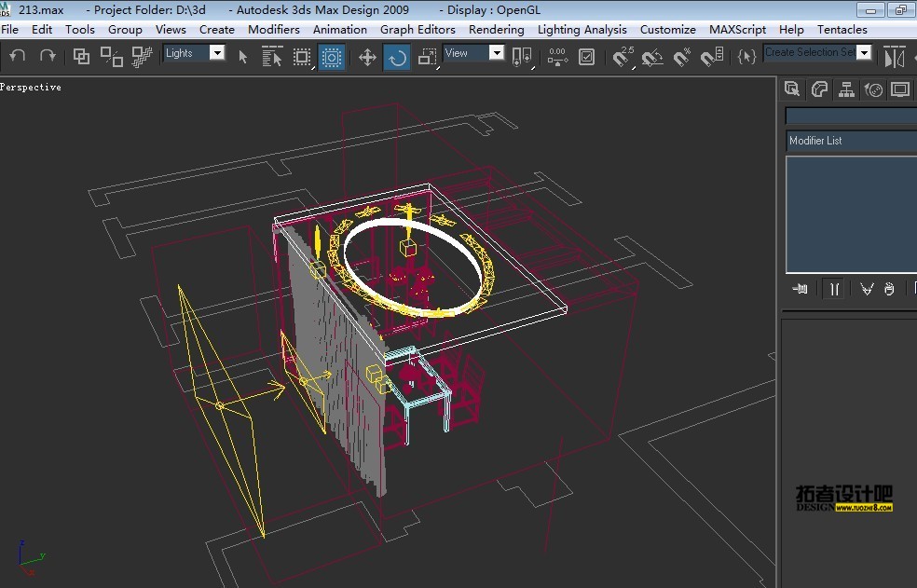
Task: Switch to the Create command panel tab
Action: 792,89
